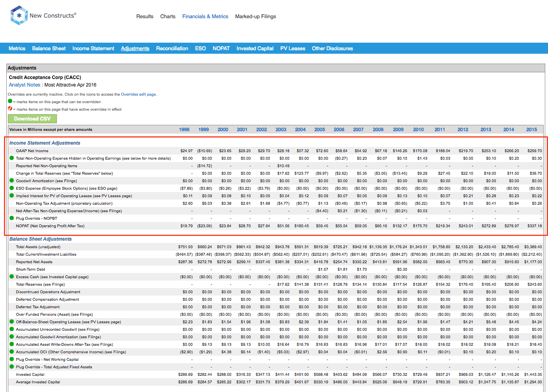Open Financials & Metrics section

[205, 17]
